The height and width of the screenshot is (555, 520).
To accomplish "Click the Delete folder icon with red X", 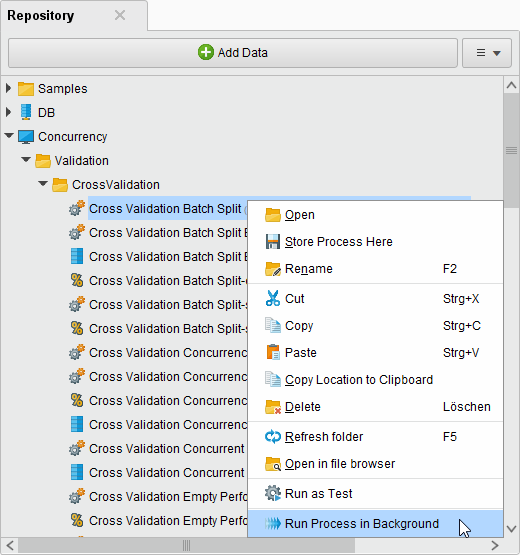I will tap(273, 407).
